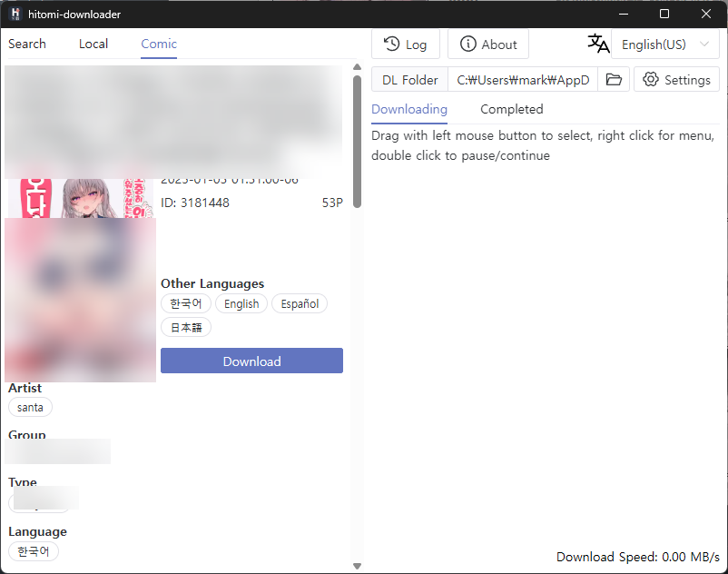Click the scroll down arrow of comic panel
728x574 pixels.
pos(357,566)
